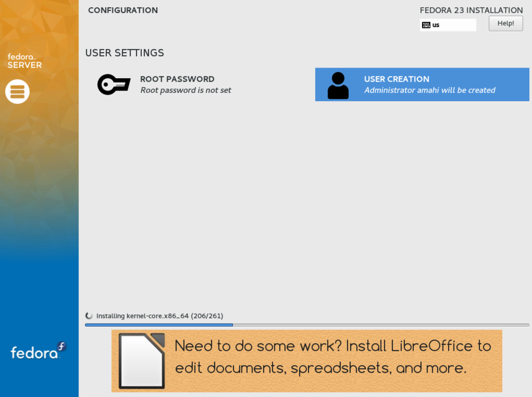Click the LibreOffice banner text
The width and height of the screenshot is (532, 397).
[x=332, y=357]
